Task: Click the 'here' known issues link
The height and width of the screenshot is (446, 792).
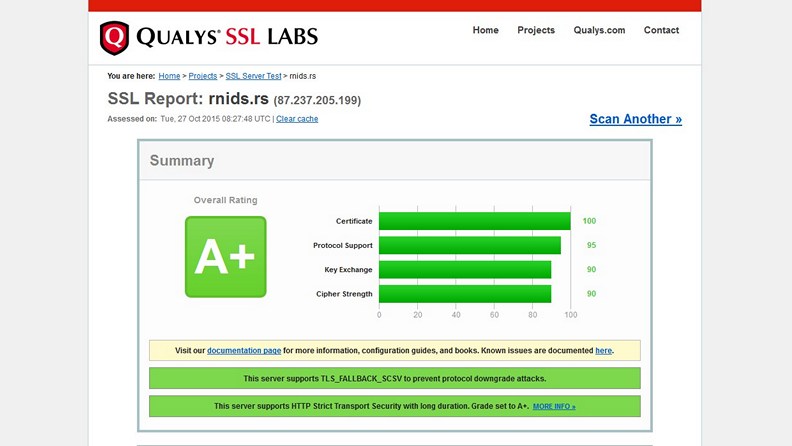Action: click(603, 351)
